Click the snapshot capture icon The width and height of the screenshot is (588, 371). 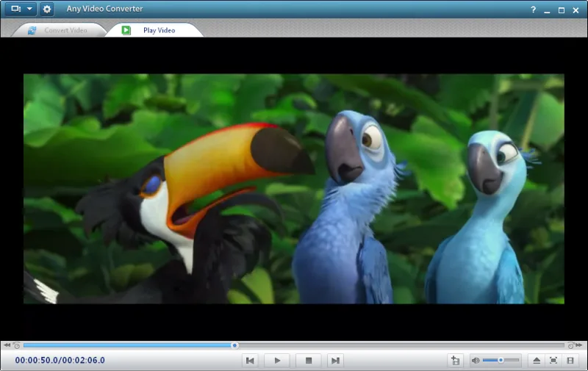coord(456,361)
